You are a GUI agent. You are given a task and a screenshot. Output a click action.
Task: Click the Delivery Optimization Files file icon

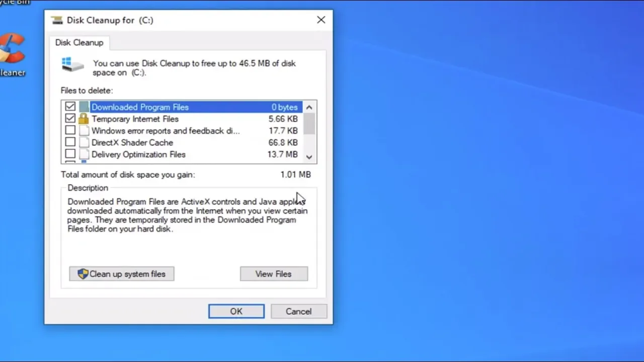coord(84,154)
